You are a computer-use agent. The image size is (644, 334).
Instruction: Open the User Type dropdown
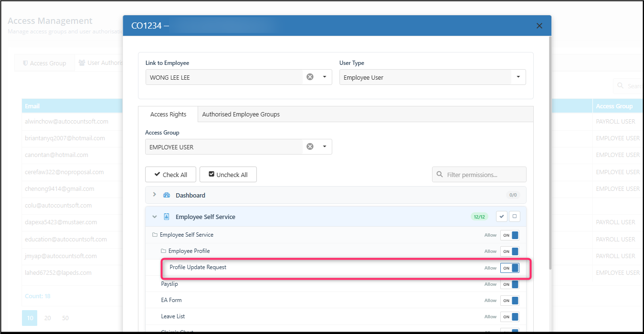518,77
